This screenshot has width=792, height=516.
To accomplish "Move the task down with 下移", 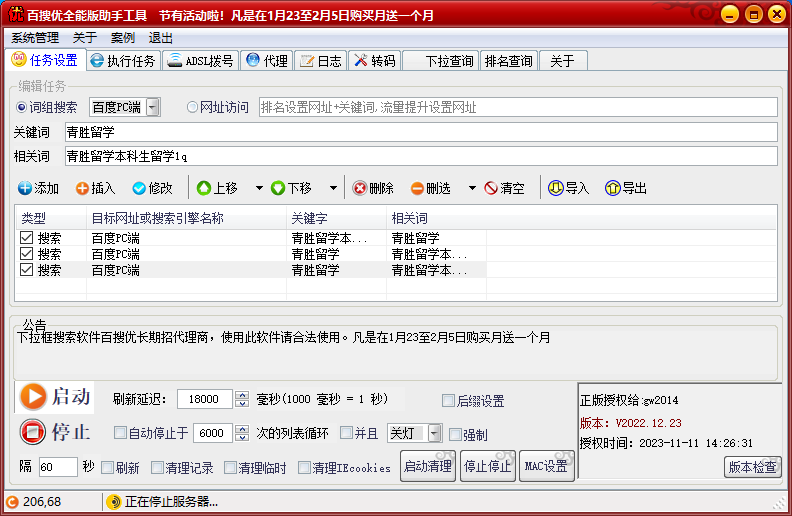I will click(x=291, y=188).
